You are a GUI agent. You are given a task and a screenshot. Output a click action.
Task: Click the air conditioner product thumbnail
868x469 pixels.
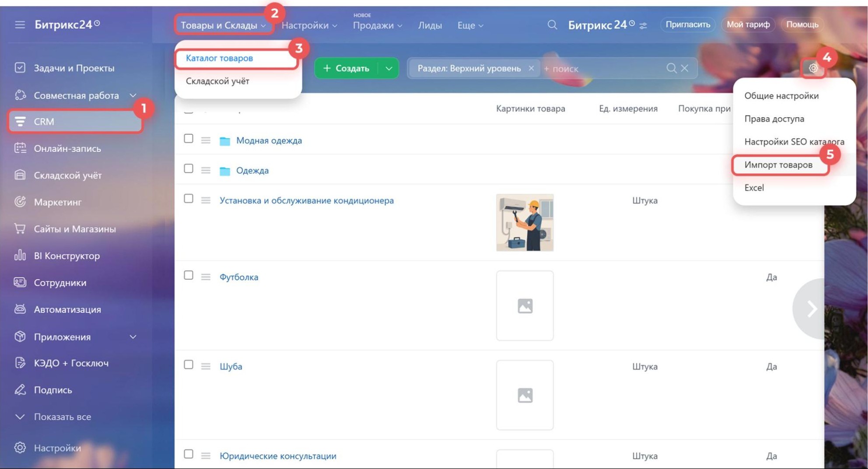525,223
